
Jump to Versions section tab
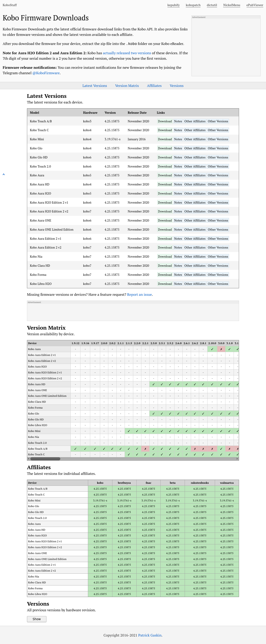(x=177, y=86)
